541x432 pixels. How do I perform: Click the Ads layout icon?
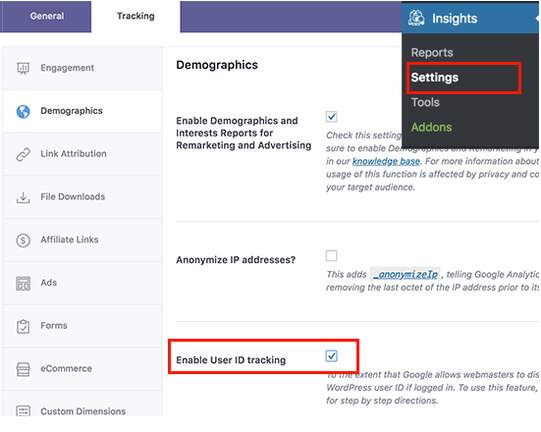coord(23,283)
